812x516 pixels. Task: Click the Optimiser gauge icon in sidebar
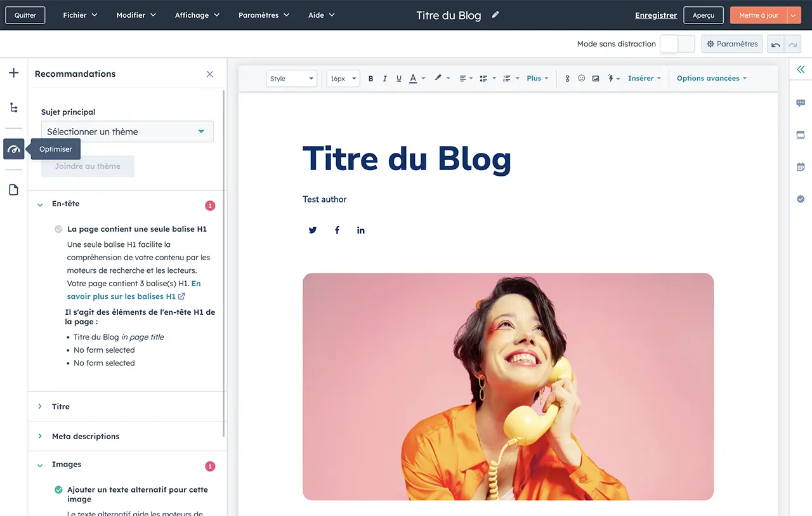pos(14,149)
